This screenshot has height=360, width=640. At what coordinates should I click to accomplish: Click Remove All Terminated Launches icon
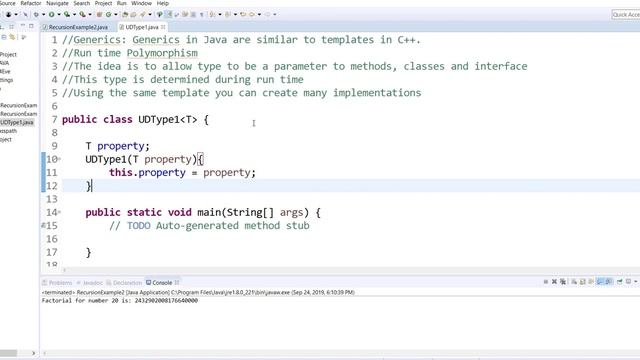(563, 282)
